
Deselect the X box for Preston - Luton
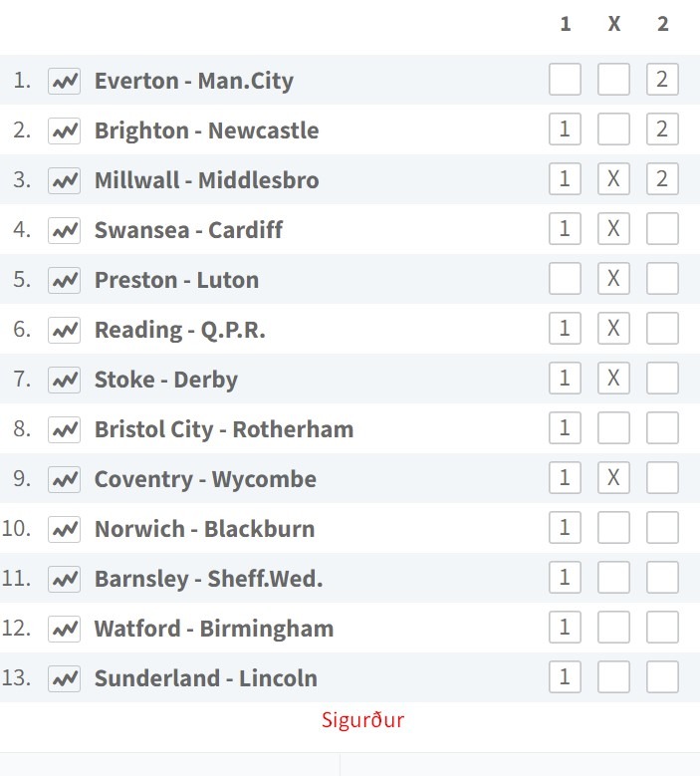click(613, 278)
